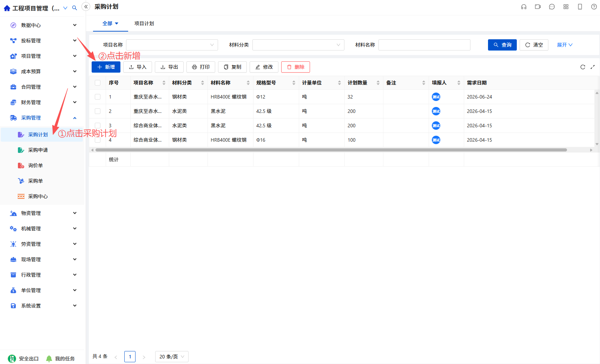Screen dimensions: 600x364
Task: Click the 导出 button
Action: pyautogui.click(x=169, y=67)
